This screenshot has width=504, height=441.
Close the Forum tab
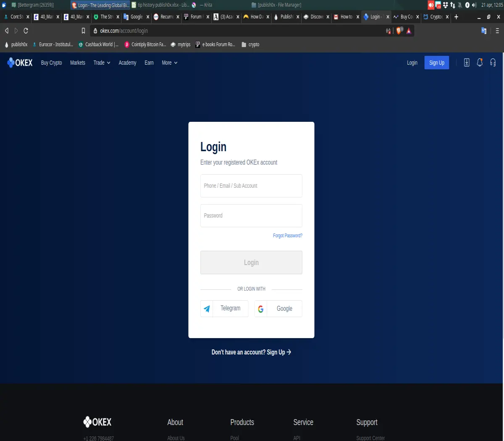coord(207,17)
